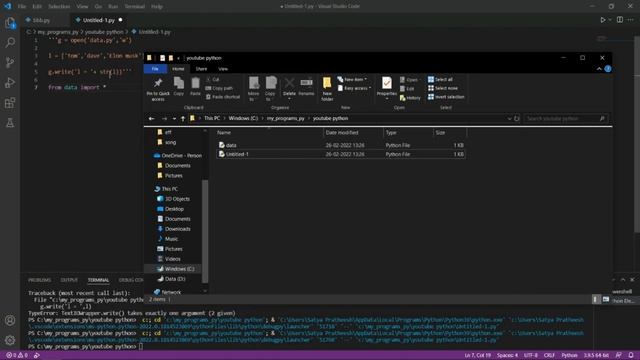Switch to the OUTPUT panel tab
This screenshot has height=360, width=640.
[69, 280]
